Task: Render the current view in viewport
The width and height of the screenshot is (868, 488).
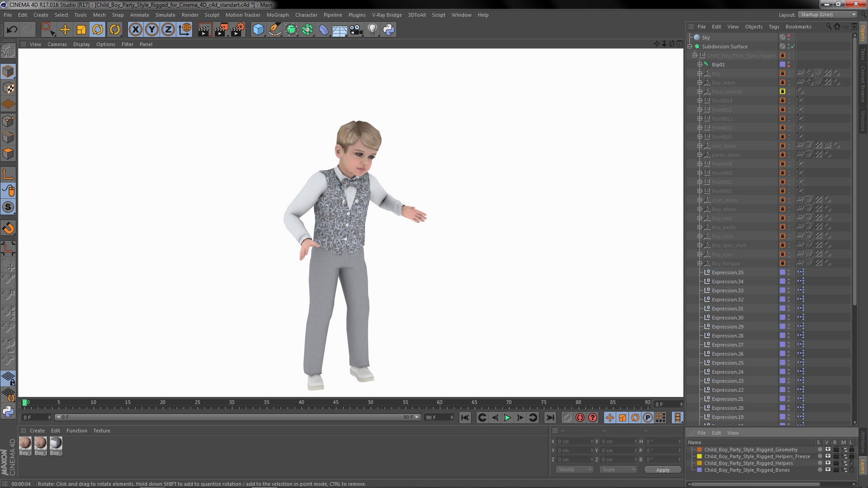Action: click(204, 30)
